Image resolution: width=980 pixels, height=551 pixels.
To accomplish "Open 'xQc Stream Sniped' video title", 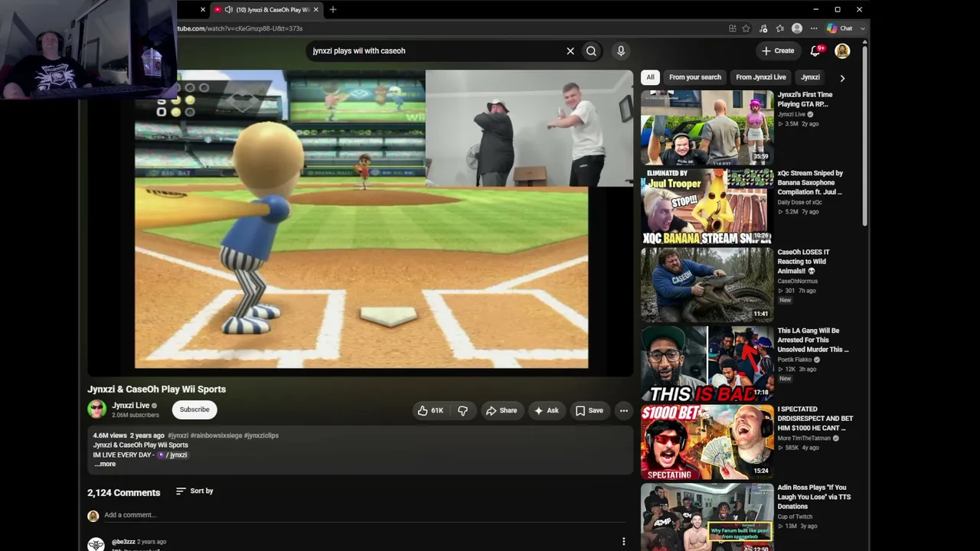I will 810,183.
